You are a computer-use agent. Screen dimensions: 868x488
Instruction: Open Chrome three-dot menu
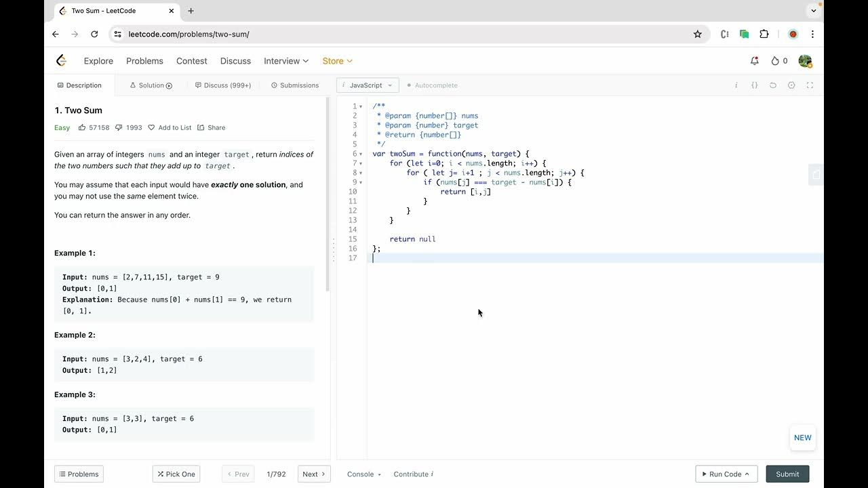pyautogui.click(x=812, y=34)
